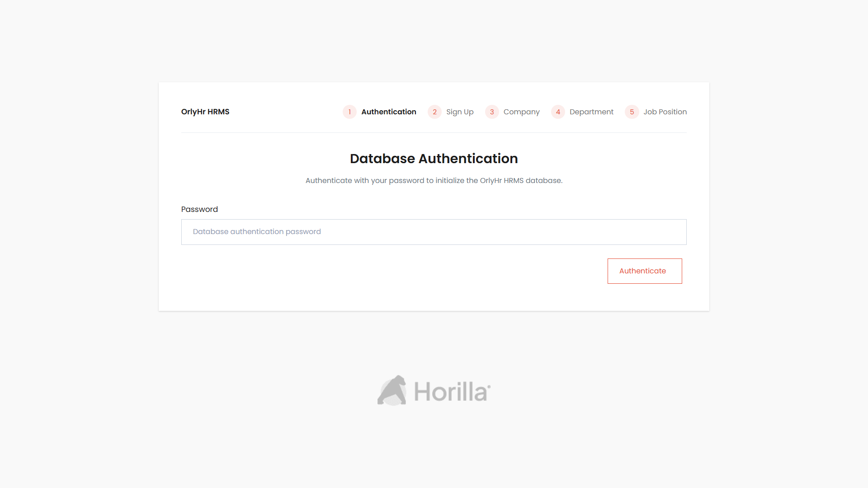Open the Department setup step
Image resolution: width=868 pixels, height=488 pixels.
pyautogui.click(x=591, y=112)
